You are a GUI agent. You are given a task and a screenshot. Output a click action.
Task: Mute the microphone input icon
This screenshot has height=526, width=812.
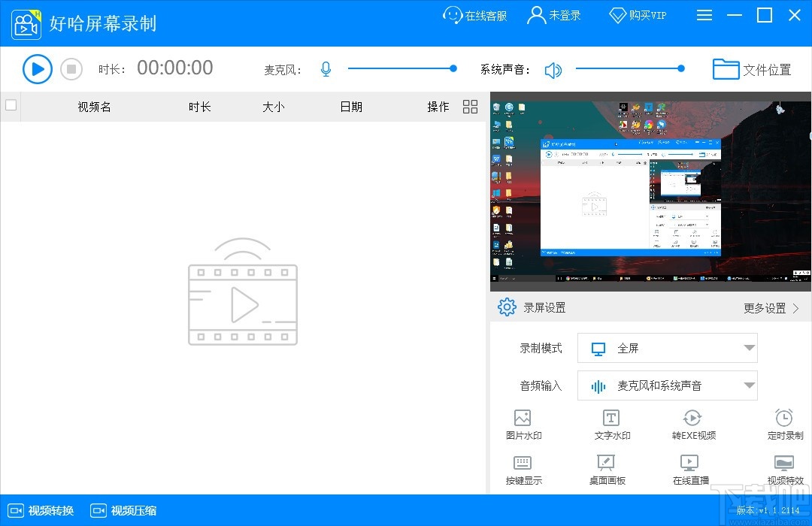click(x=326, y=68)
